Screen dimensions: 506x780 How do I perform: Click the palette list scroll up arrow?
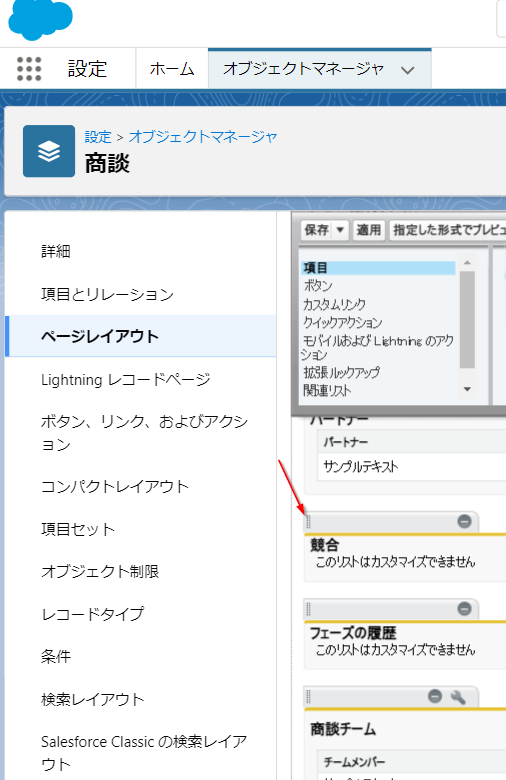[x=467, y=262]
